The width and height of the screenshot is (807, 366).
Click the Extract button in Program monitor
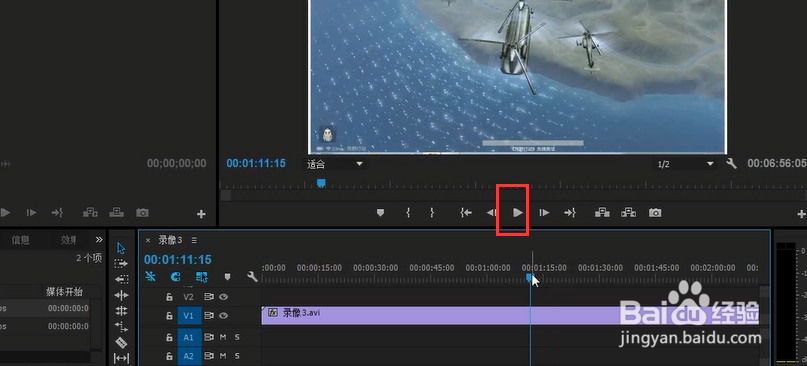tap(628, 213)
